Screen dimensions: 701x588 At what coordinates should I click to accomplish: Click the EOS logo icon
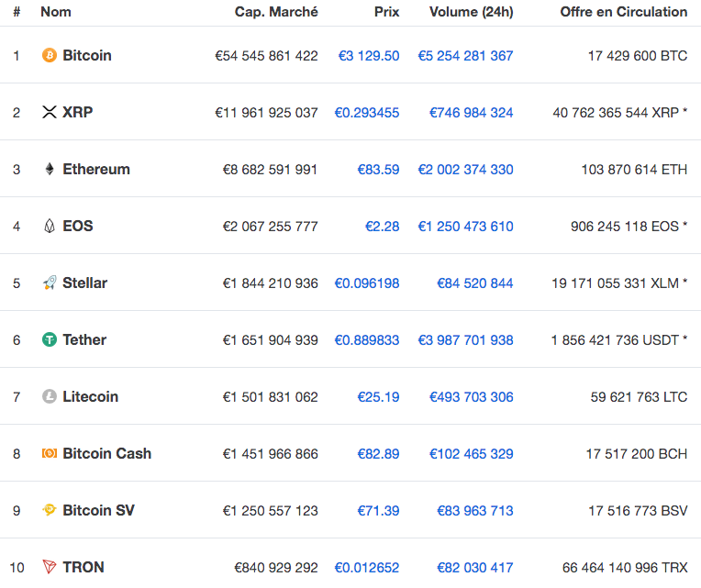pyautogui.click(x=50, y=227)
